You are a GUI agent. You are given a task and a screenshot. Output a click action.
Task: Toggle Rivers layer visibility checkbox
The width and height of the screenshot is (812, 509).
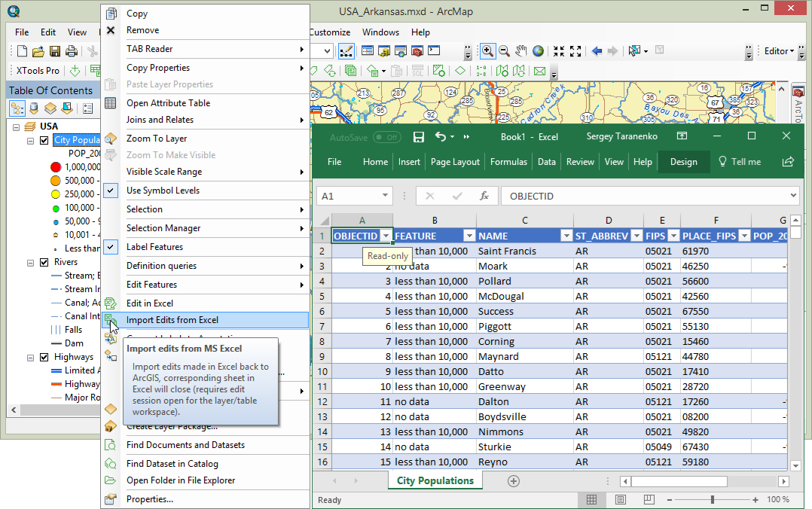[x=44, y=262]
